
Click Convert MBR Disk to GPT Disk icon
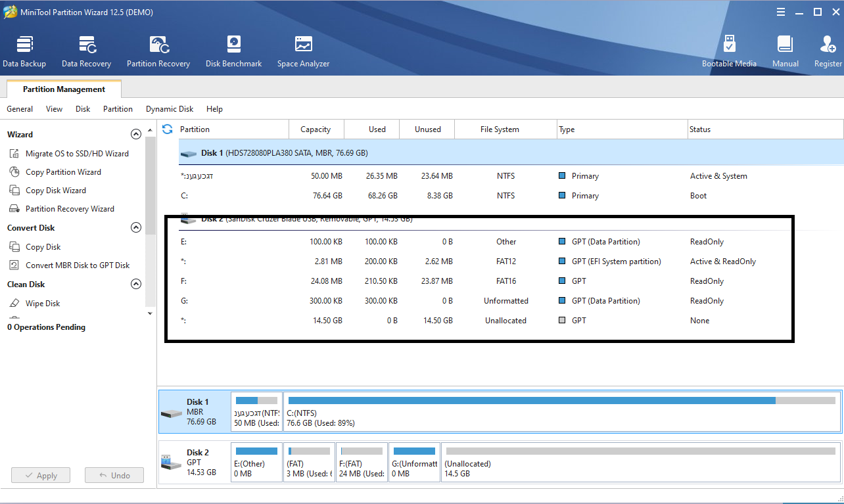[14, 265]
